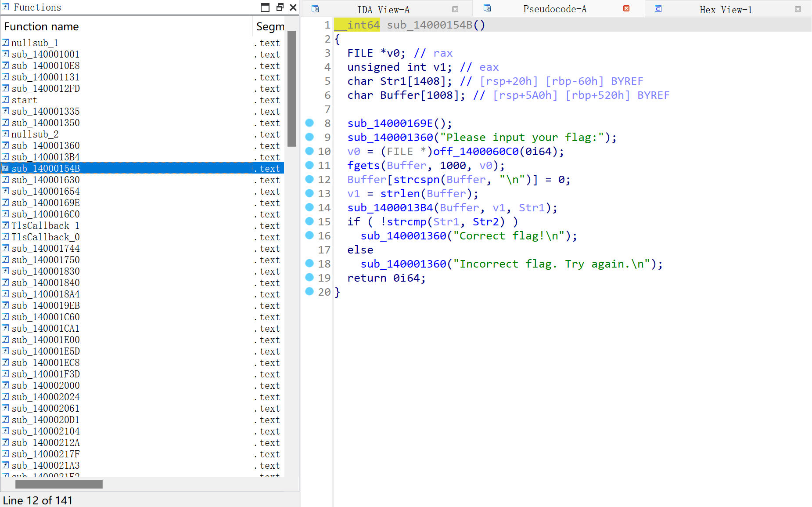
Task: Click off_1400060C0 reference on line 10
Action: [x=476, y=152]
